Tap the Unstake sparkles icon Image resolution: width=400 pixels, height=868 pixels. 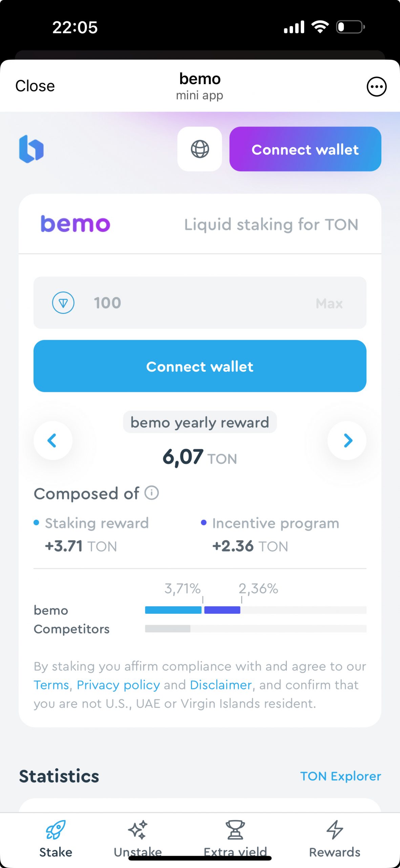click(x=138, y=829)
